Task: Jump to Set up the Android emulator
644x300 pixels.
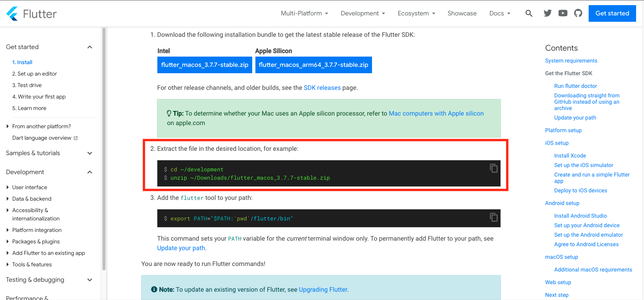Action: (589, 235)
